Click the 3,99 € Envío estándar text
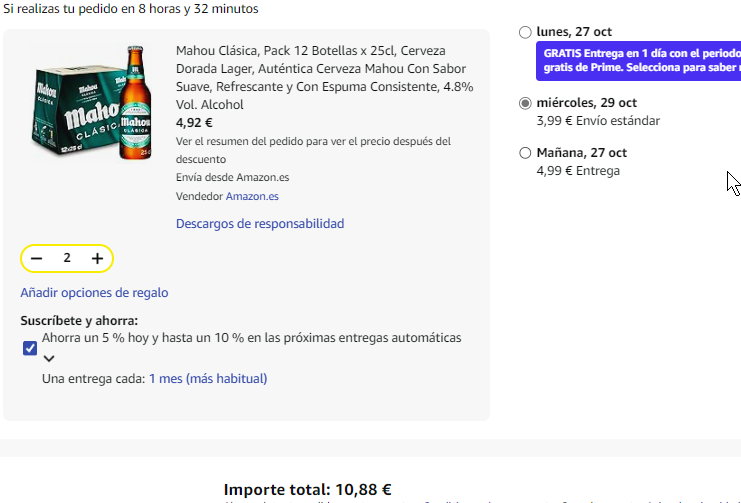The height and width of the screenshot is (503, 741). click(598, 121)
